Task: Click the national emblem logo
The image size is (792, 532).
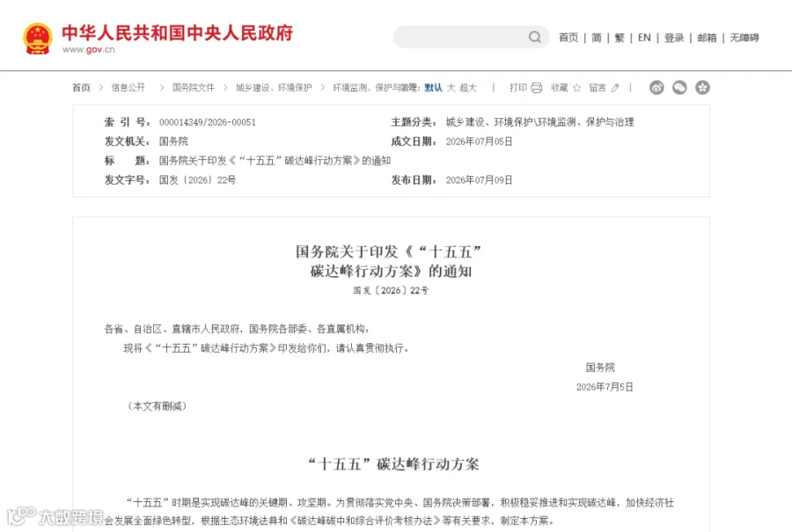Action: click(37, 38)
